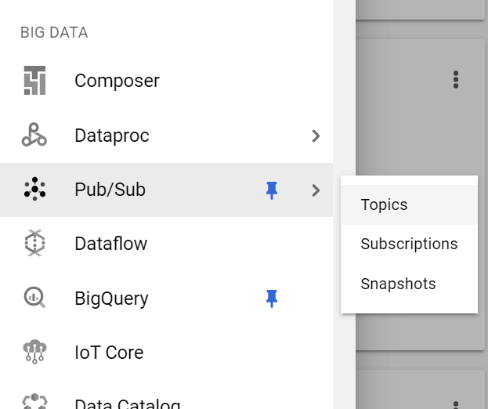Viewport: 488px width, 409px height.
Task: Expand the Pub/Sub submenu chevron
Action: click(315, 190)
